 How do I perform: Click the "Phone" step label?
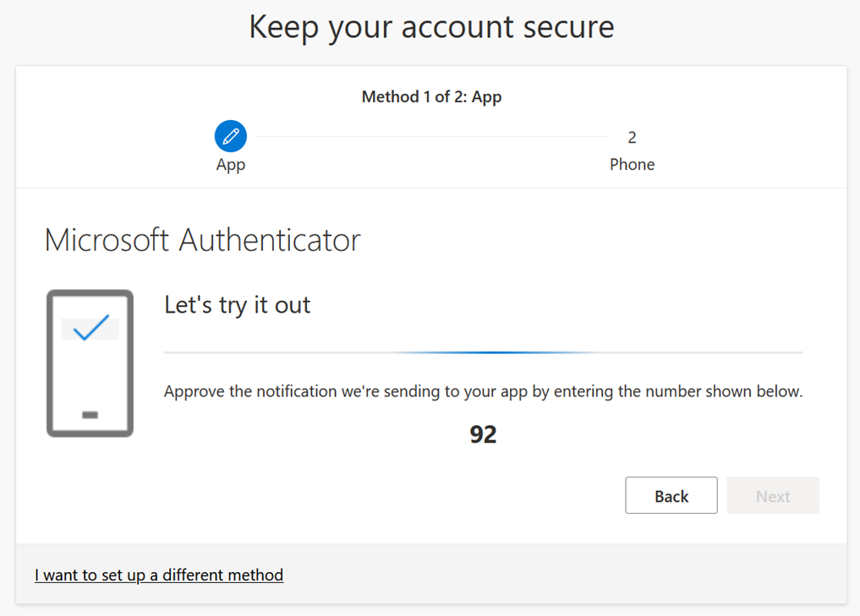click(632, 164)
